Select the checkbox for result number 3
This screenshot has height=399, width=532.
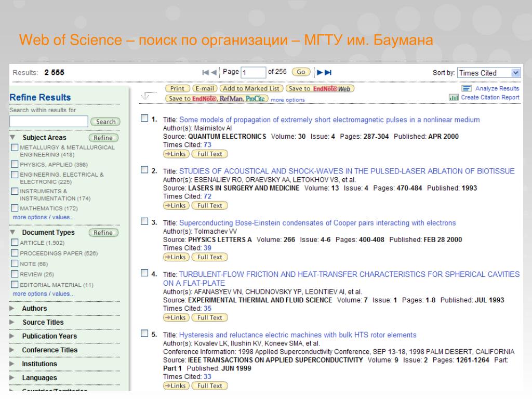click(144, 222)
